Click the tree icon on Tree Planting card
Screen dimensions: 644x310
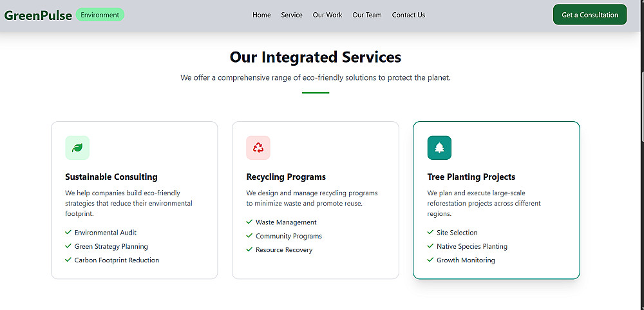coord(439,148)
